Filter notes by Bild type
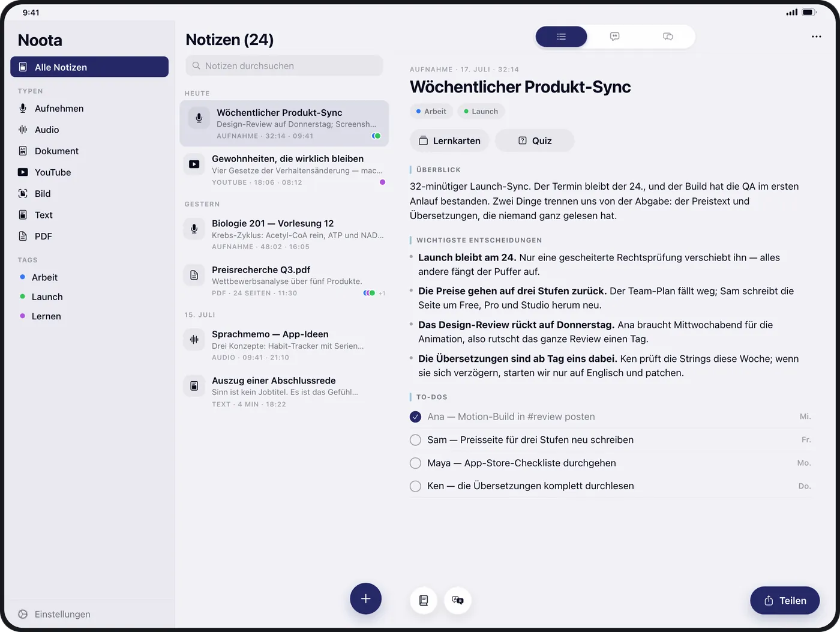The height and width of the screenshot is (632, 840). (89, 194)
